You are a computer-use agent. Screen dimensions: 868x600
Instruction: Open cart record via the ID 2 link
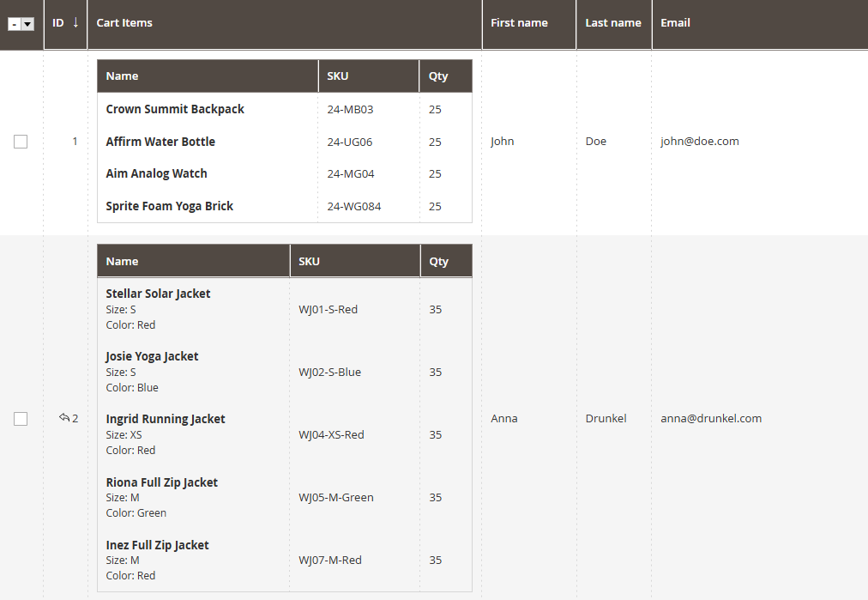click(x=74, y=418)
